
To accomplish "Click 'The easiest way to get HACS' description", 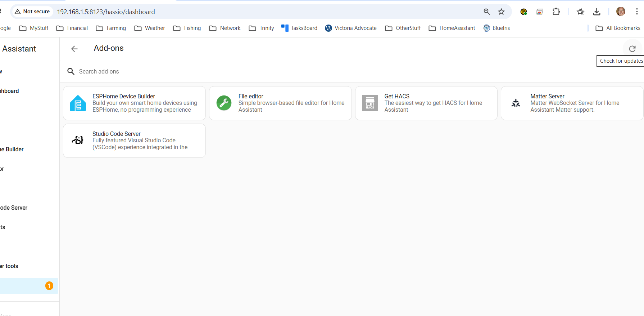I will tap(433, 106).
